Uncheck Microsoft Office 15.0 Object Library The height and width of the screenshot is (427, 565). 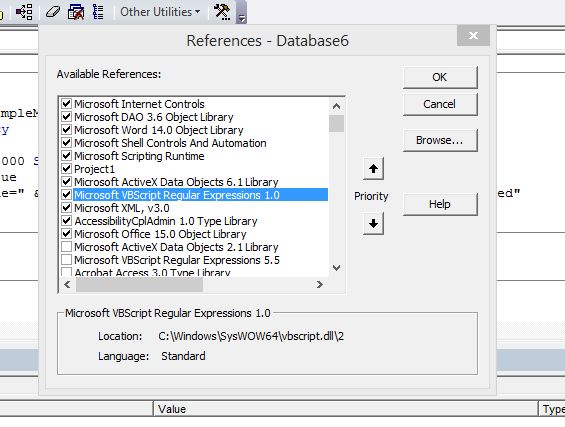66,234
